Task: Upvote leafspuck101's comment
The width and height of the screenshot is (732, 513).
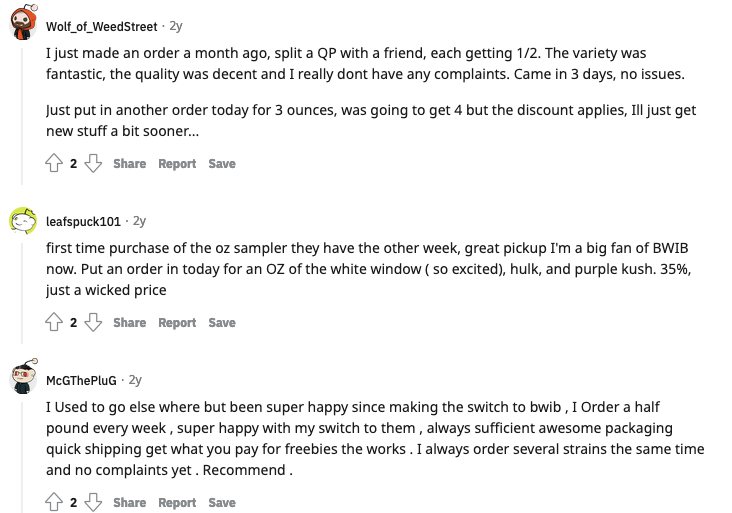Action: point(54,322)
